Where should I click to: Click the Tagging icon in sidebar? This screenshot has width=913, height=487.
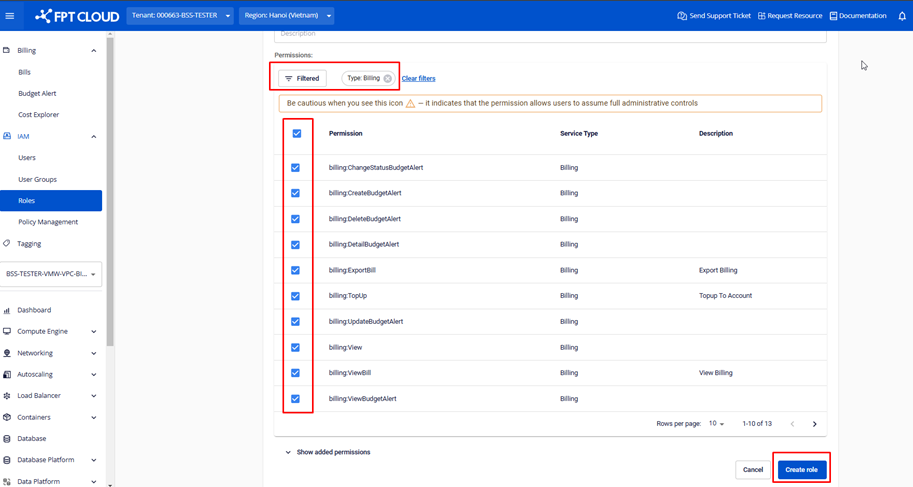[7, 243]
